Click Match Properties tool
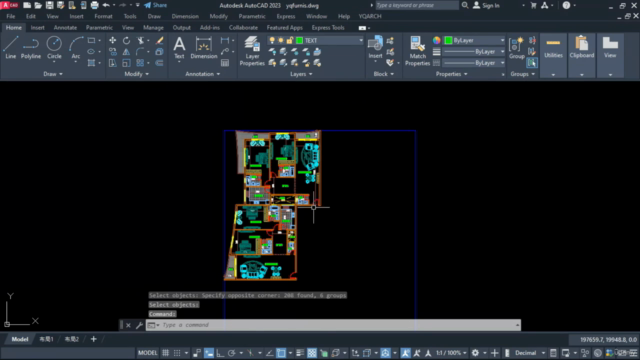Viewport: 640px width, 360px height. [417, 51]
